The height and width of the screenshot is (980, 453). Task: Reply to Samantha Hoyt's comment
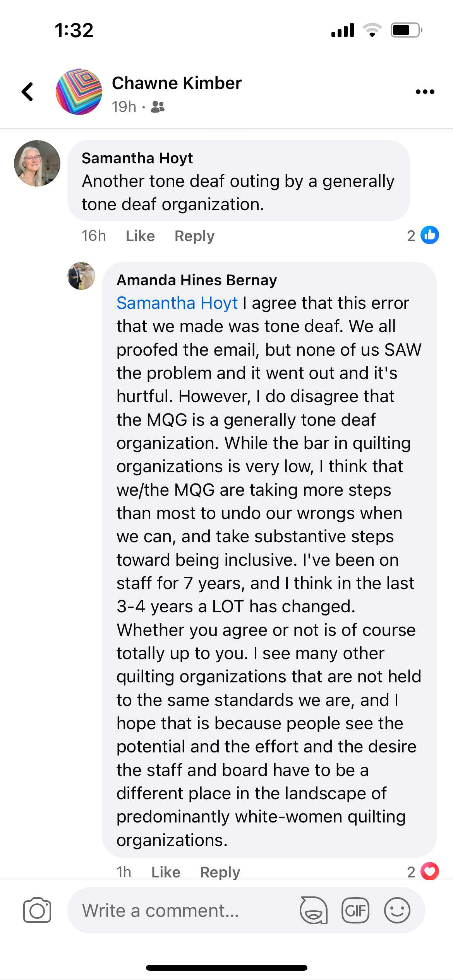(194, 236)
